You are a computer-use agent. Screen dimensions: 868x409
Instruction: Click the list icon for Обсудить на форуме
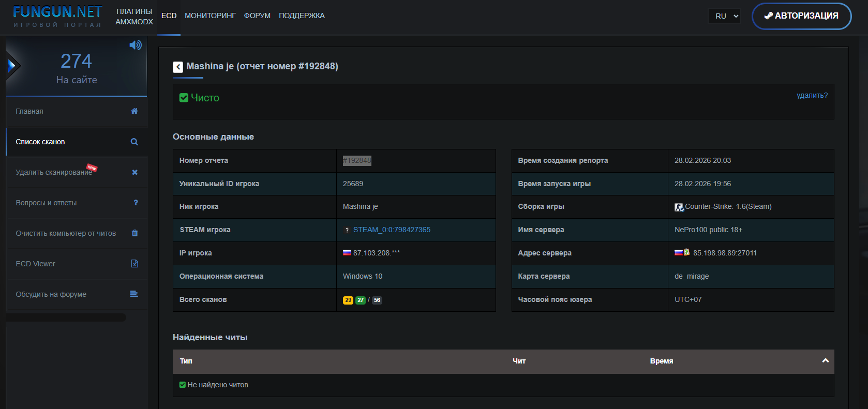tap(134, 294)
